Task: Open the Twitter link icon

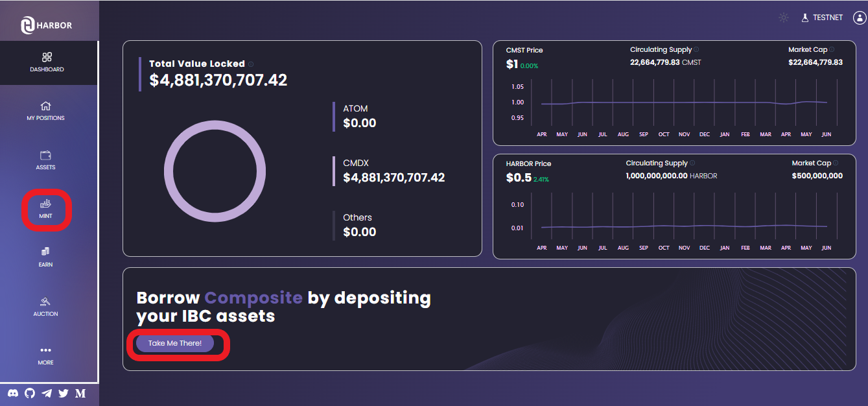Action: [64, 393]
